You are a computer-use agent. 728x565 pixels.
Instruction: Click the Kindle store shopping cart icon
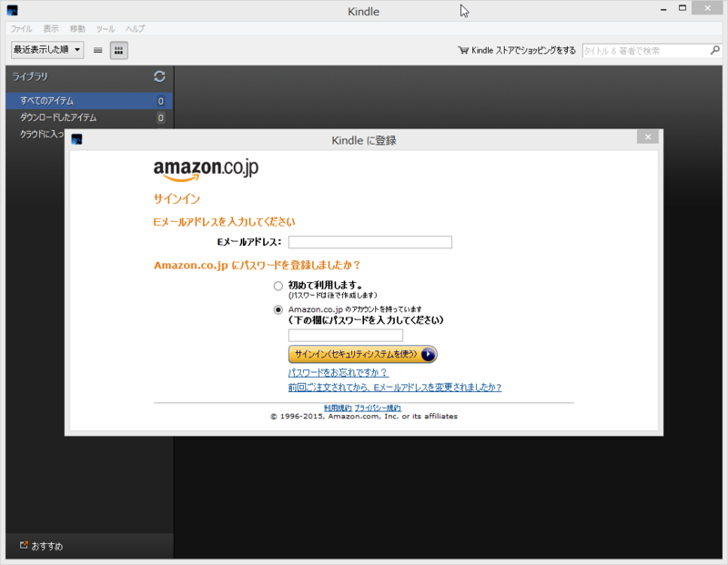pyautogui.click(x=463, y=50)
